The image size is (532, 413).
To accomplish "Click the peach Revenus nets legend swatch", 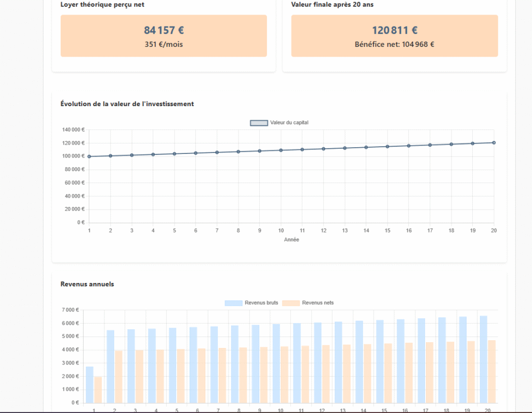I will 291,303.
